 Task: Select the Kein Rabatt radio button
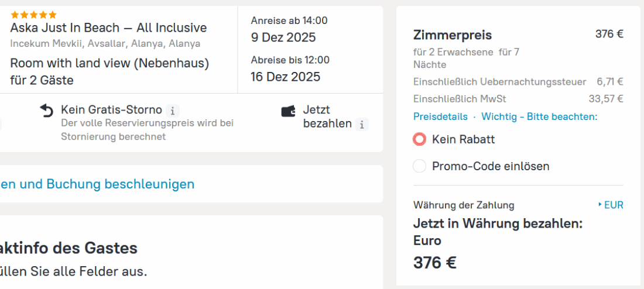pyautogui.click(x=419, y=139)
